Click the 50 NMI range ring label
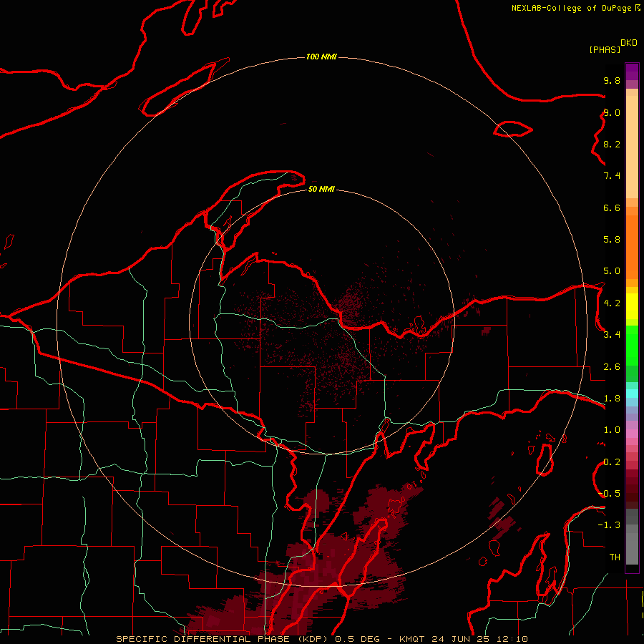 321,189
